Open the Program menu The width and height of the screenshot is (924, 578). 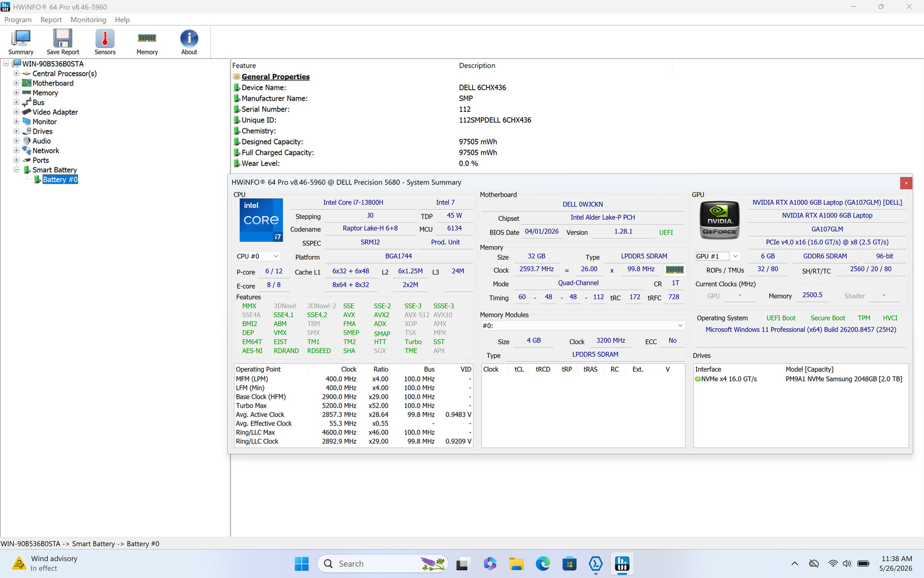(18, 20)
